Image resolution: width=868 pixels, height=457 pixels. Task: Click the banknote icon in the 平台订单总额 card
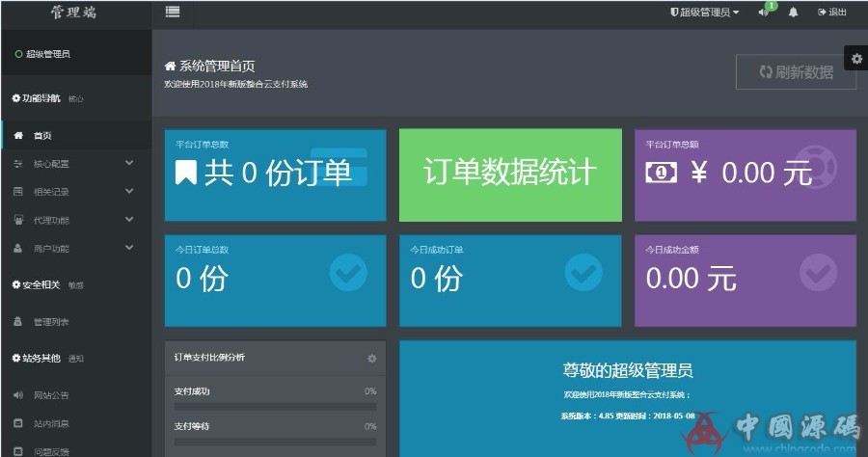pos(661,173)
